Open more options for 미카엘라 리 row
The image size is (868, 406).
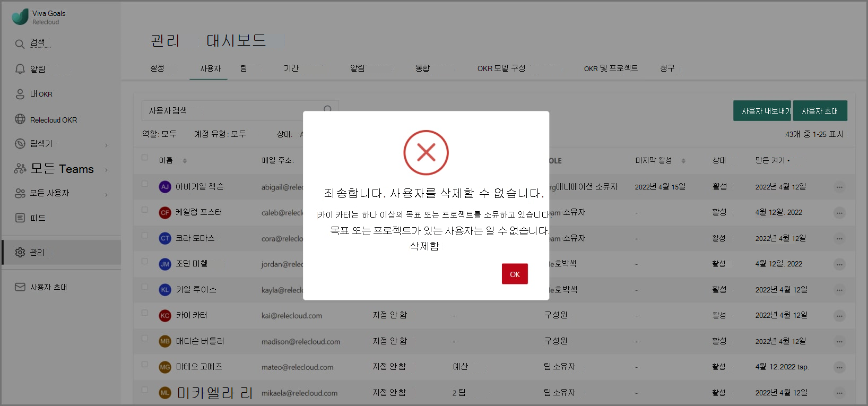[x=839, y=393]
